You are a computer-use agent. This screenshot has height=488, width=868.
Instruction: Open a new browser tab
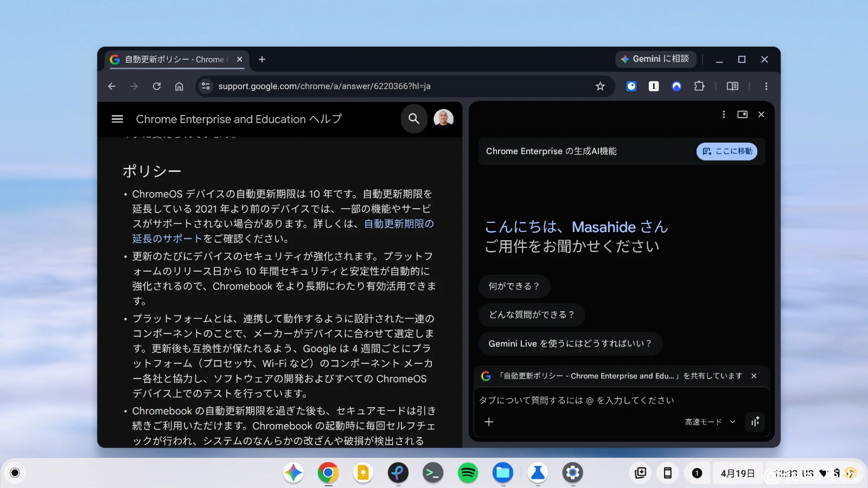pyautogui.click(x=262, y=60)
